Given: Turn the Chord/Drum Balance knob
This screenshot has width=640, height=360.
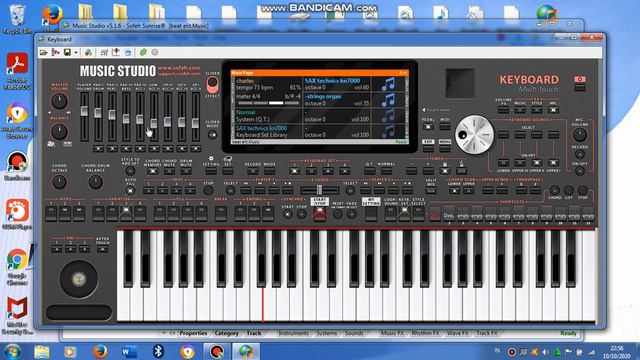Looking at the screenshot, I should click(x=95, y=182).
